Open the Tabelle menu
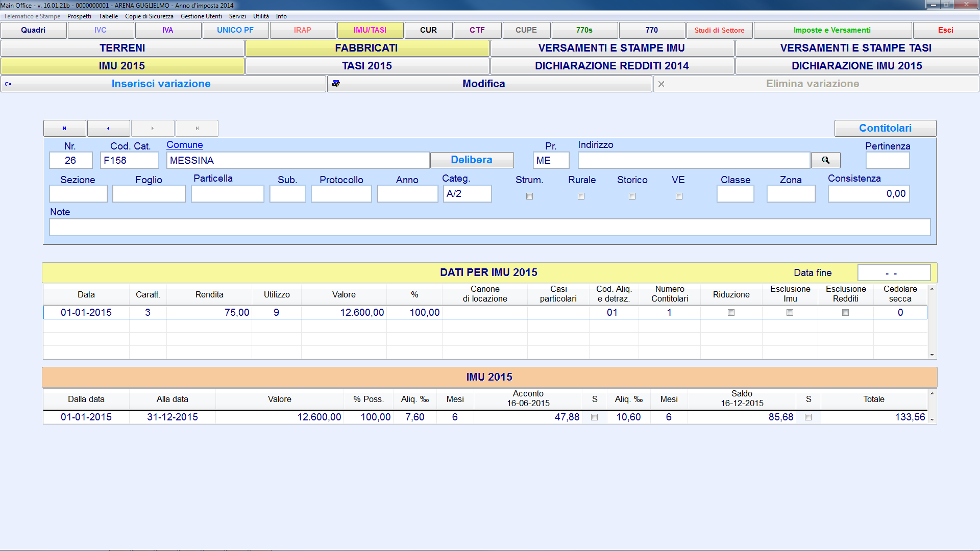Viewport: 980px width, 551px height. coord(108,16)
